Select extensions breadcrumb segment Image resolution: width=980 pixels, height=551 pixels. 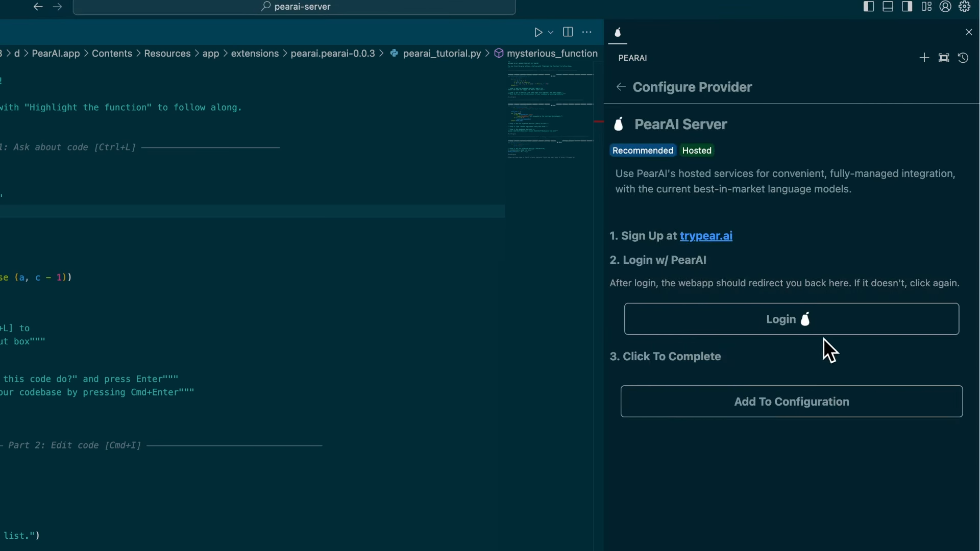pos(255,54)
